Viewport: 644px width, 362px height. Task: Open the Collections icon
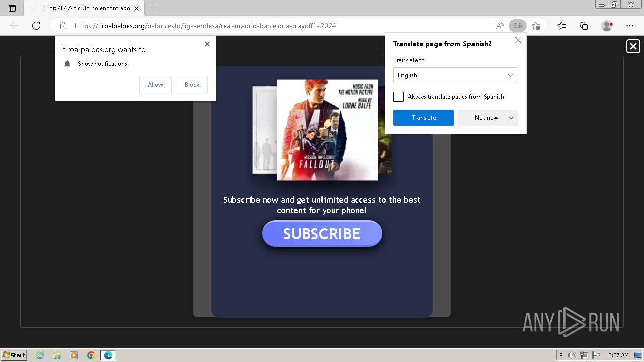coord(584,26)
